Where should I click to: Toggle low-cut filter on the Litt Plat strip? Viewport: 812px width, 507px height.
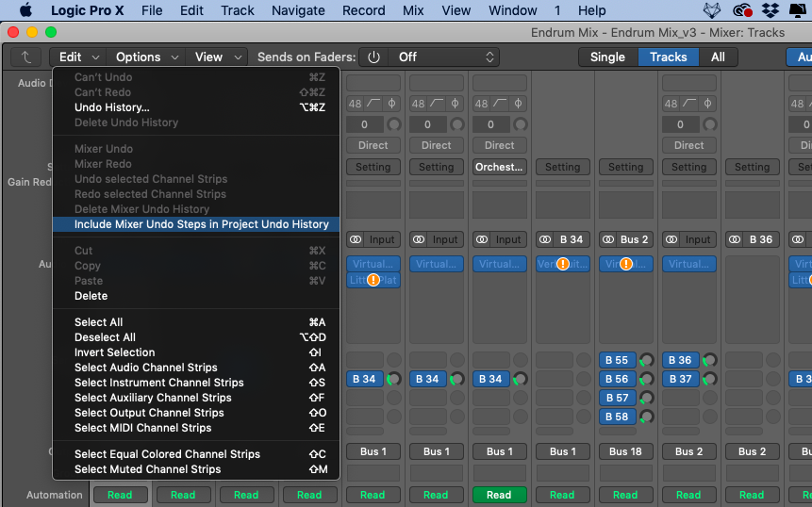coord(373,104)
